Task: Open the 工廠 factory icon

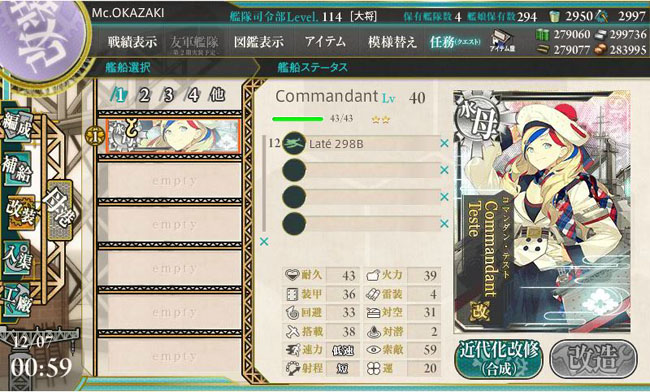Action: point(17,301)
